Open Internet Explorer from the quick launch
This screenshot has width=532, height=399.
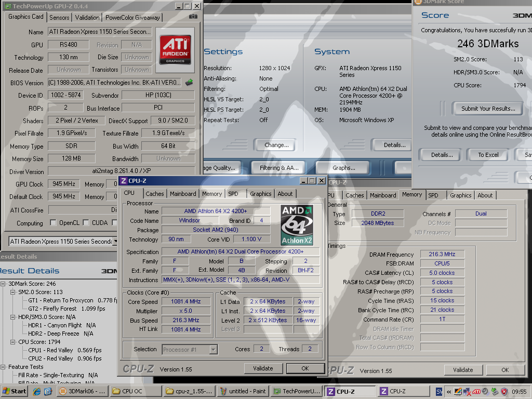coord(36,391)
